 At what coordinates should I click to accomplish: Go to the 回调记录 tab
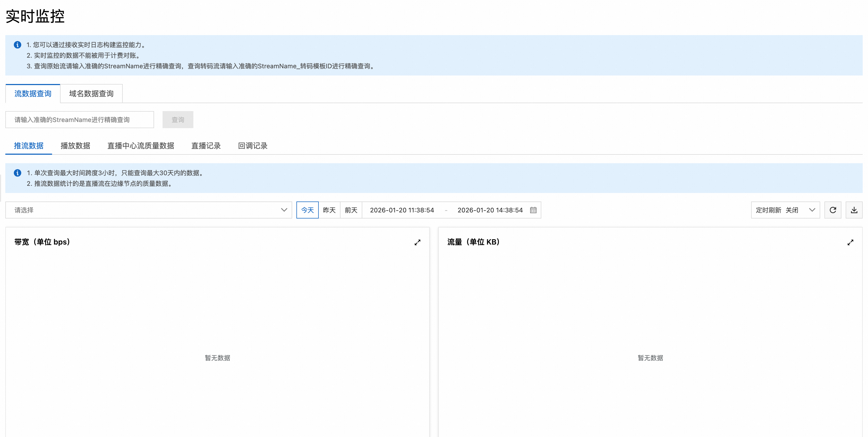click(x=252, y=146)
